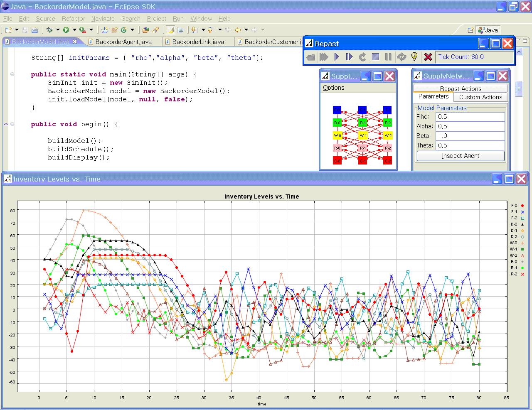532x410 pixels.
Task: Open dropdown next to New file icon
Action: click(x=17, y=30)
